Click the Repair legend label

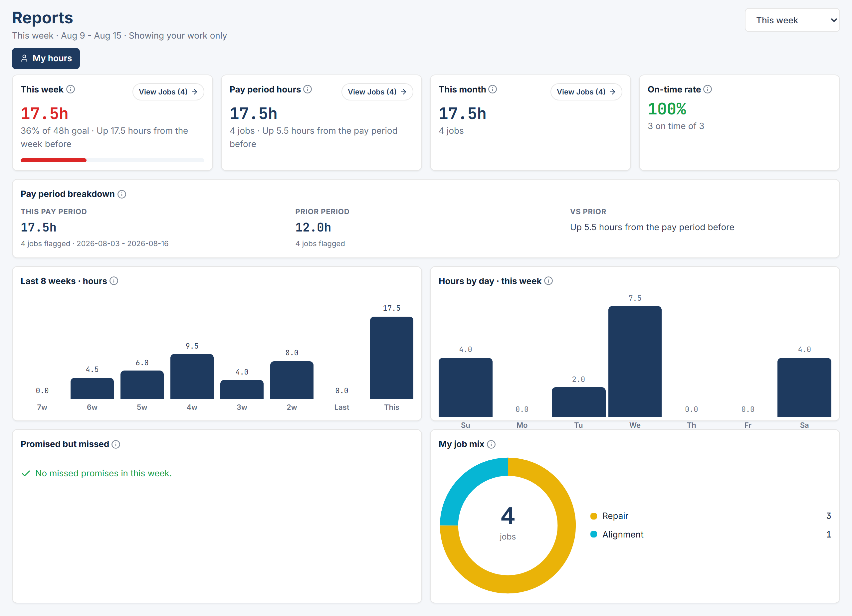point(615,516)
